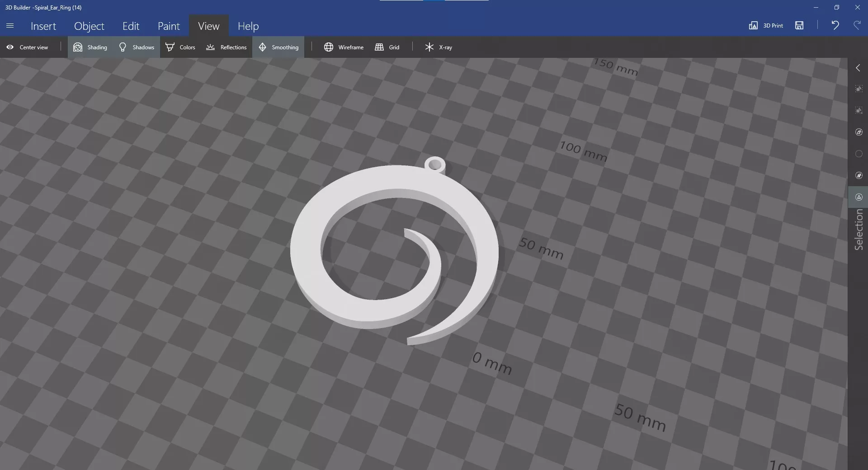
Task: Open the Help menu
Action: click(x=248, y=26)
